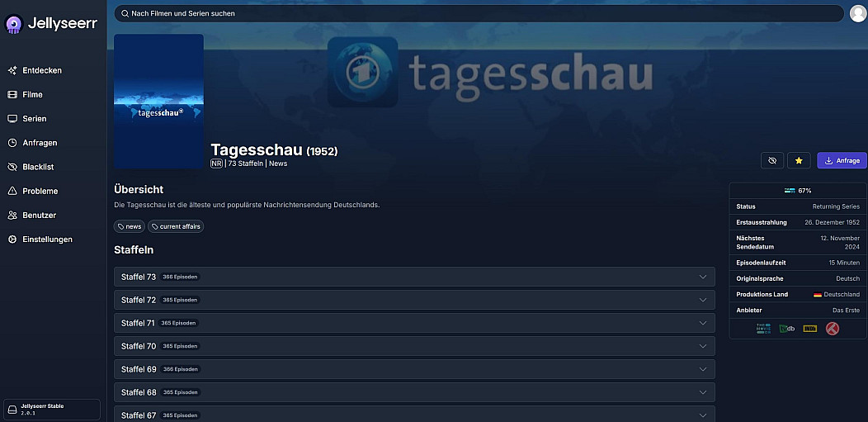Expand Staffel 73 season row
Image resolution: width=868 pixels, height=422 pixels.
[414, 277]
